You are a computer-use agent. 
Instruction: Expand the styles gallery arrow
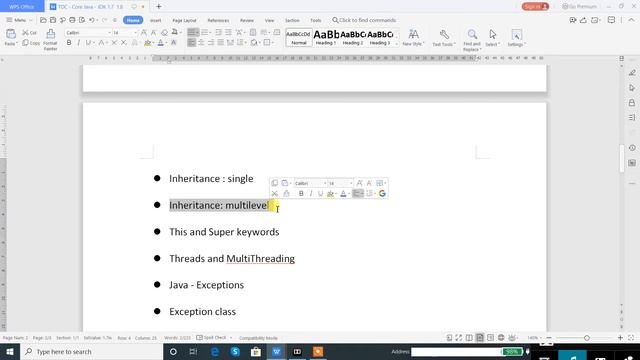point(396,43)
